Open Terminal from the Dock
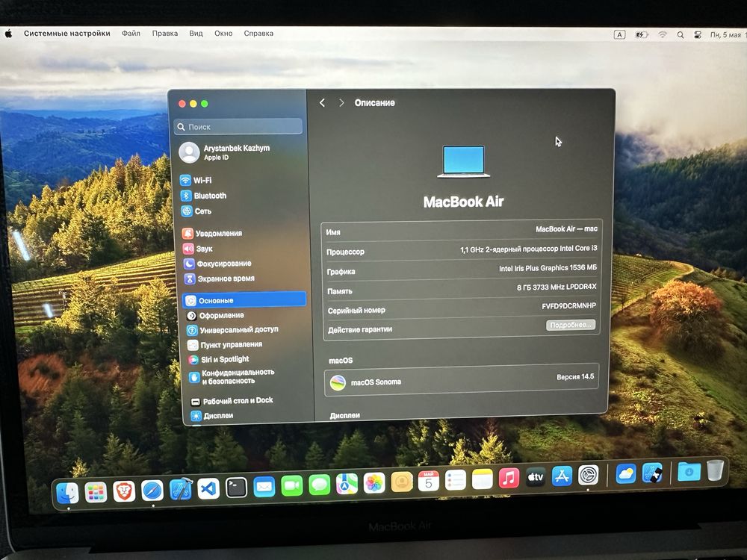This screenshot has height=560, width=747. pos(236,487)
